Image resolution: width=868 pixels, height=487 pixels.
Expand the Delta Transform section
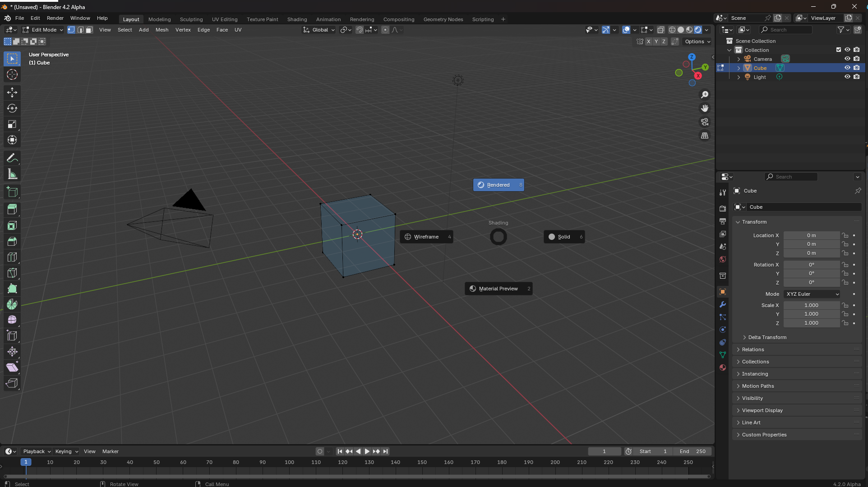[767, 337]
